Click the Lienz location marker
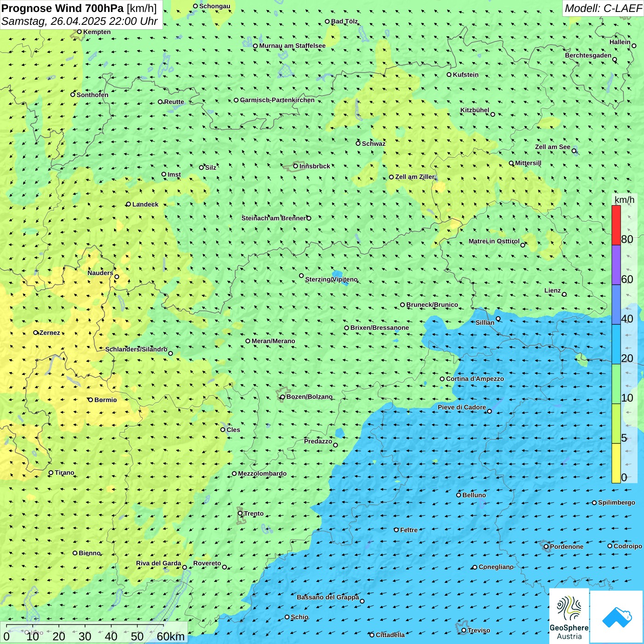 [x=564, y=294]
